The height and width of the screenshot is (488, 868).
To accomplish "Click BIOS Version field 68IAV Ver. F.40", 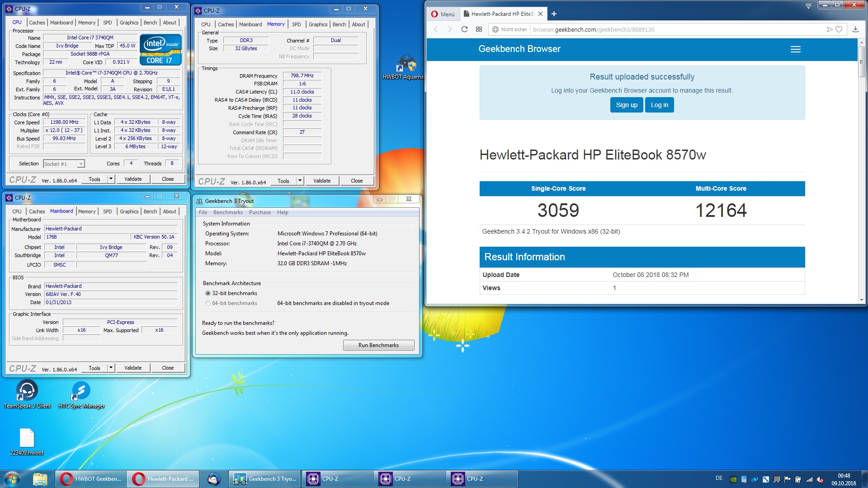I will click(x=111, y=294).
